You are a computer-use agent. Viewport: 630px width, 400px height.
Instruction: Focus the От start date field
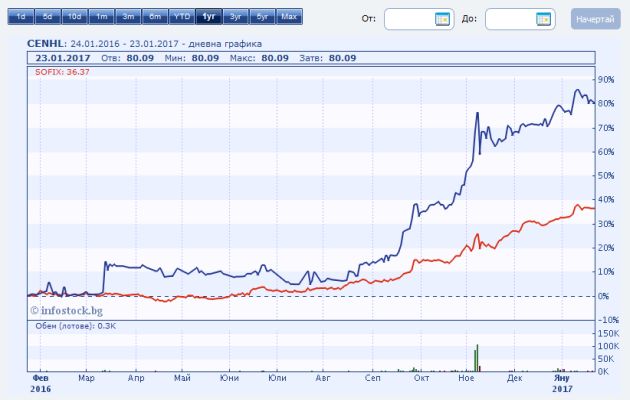419,19
